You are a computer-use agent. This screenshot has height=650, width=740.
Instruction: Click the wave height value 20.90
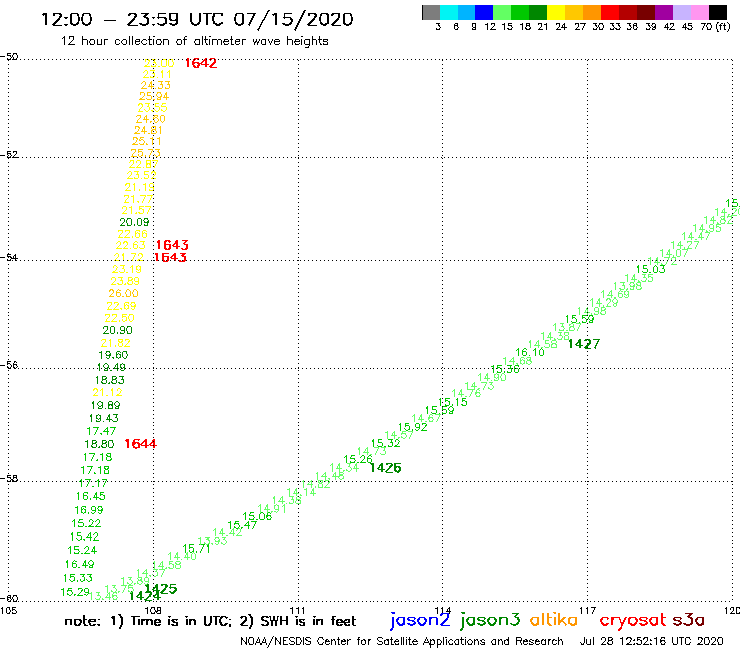click(118, 330)
